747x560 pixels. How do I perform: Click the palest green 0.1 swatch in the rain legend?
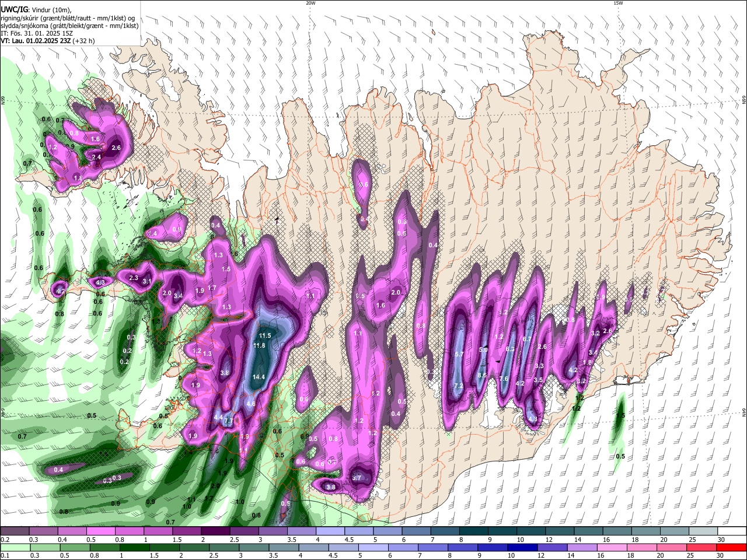click(15, 547)
